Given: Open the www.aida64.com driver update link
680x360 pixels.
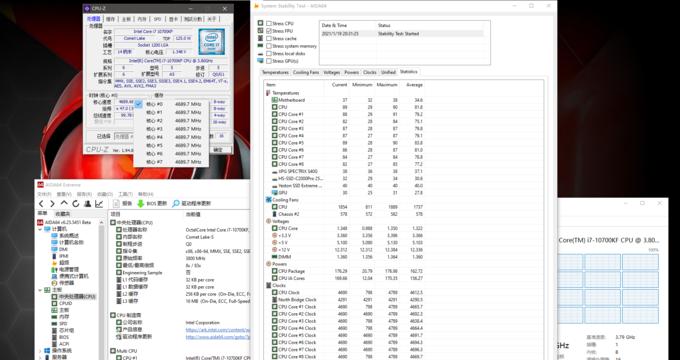Looking at the screenshot, I should pyautogui.click(x=218, y=337).
